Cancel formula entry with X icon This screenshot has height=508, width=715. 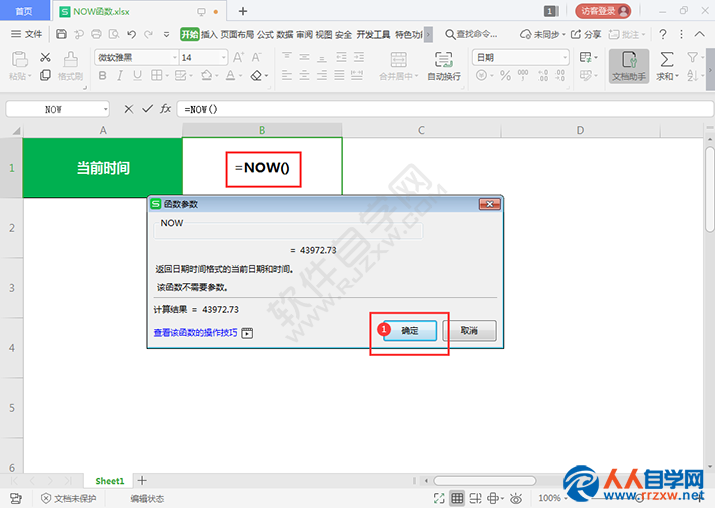click(129, 109)
